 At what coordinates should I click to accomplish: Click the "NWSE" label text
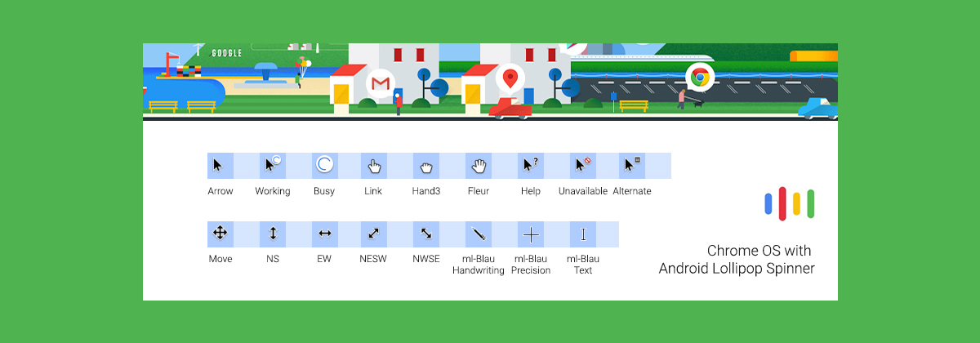pos(426,259)
